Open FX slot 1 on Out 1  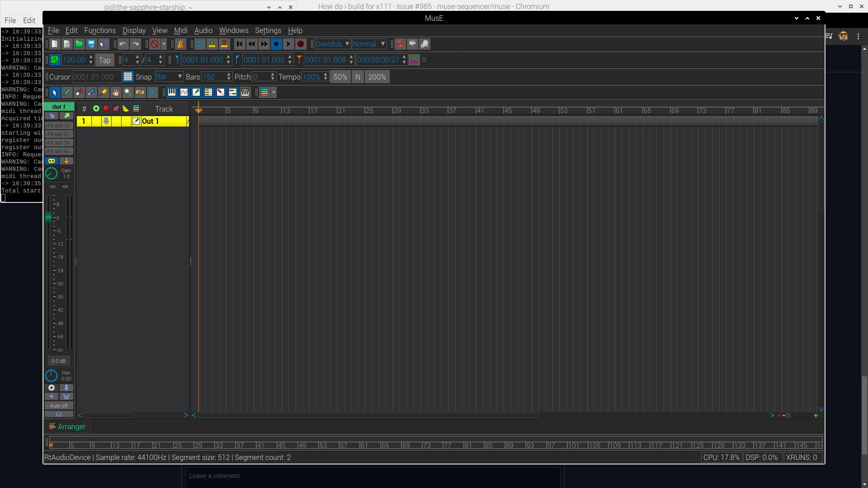59,125
